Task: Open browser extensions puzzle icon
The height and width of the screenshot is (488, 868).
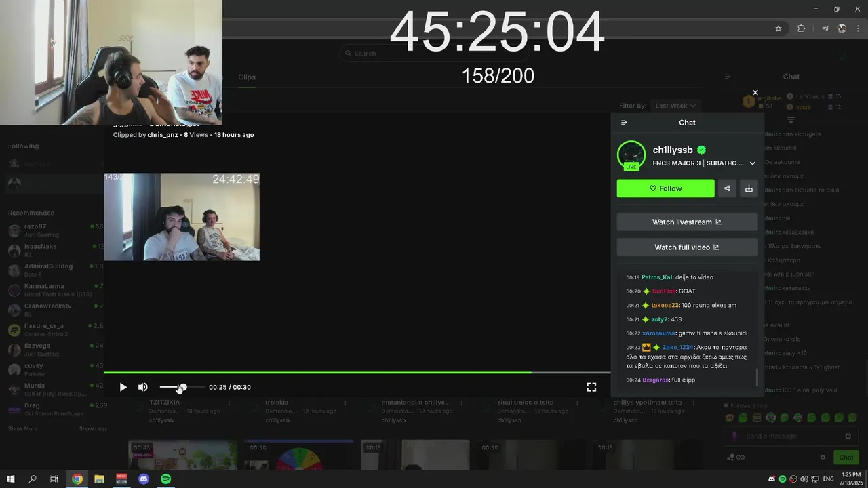Action: click(x=801, y=28)
